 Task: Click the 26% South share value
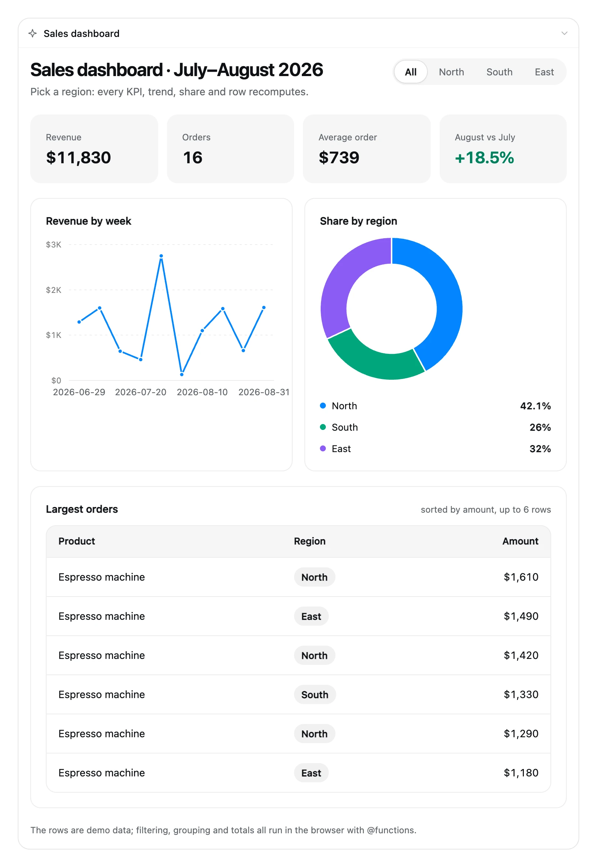(540, 427)
